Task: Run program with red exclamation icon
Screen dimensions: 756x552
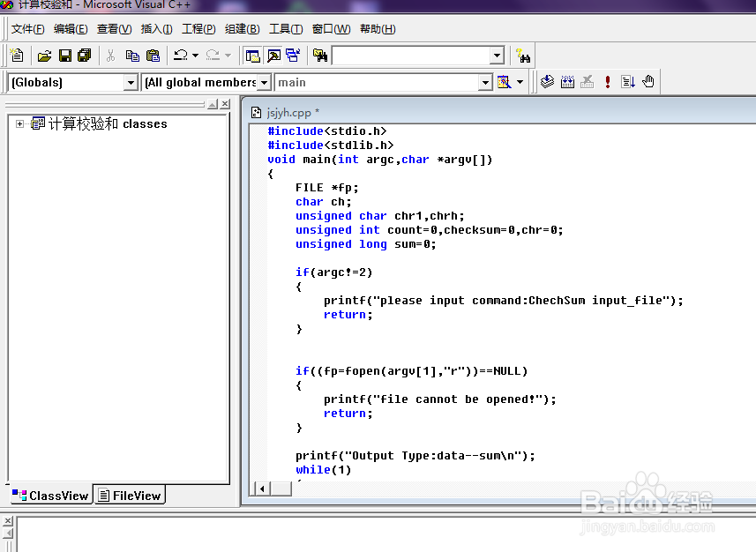Action: 608,82
